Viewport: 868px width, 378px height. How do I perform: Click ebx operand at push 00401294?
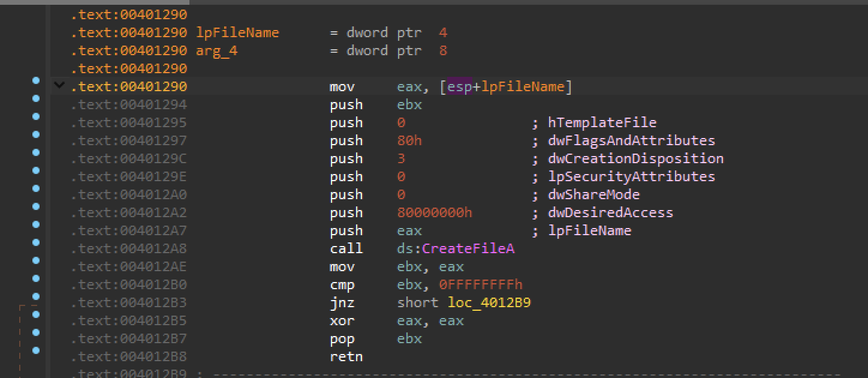(409, 104)
